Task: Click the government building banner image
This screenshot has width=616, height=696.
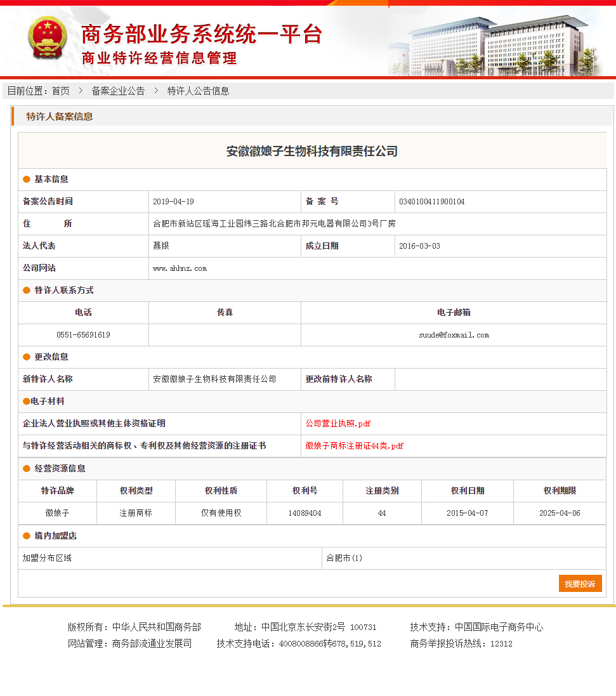Action: pos(501,41)
